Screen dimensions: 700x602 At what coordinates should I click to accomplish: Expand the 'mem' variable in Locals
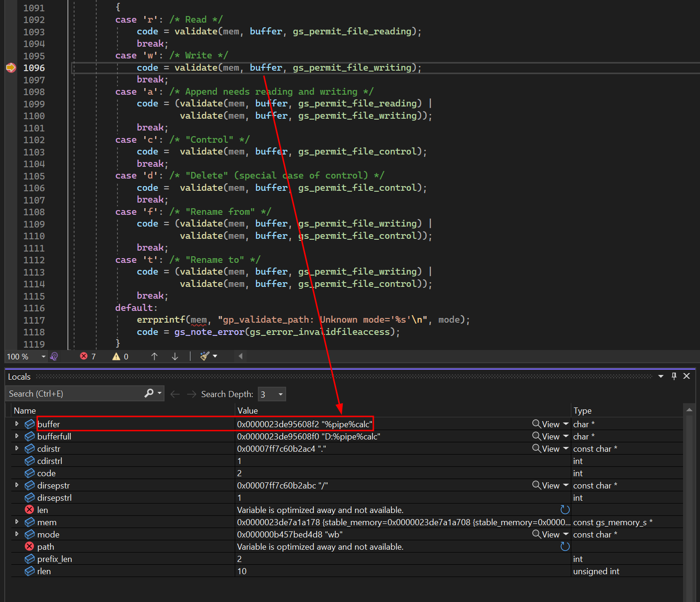(17, 522)
